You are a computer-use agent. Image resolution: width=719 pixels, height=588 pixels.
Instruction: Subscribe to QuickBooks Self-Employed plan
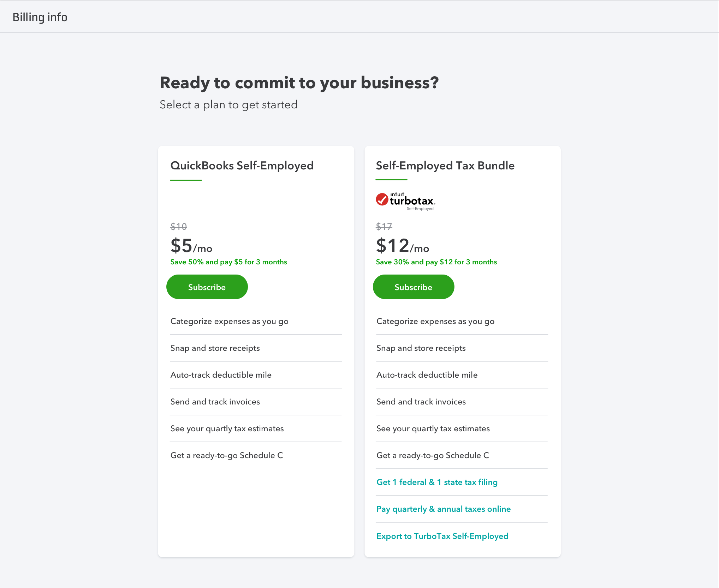pyautogui.click(x=207, y=287)
